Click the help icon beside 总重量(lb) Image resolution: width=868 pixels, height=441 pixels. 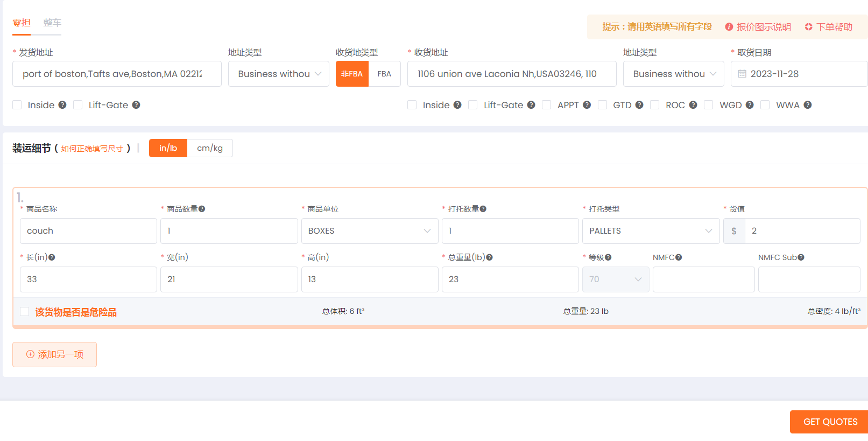click(x=489, y=257)
